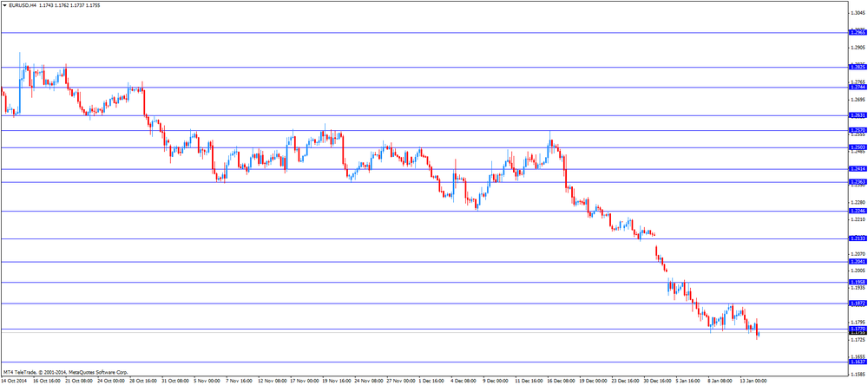Click the 1.2070 price scale value
The width and height of the screenshot is (868, 385).
[x=859, y=253]
